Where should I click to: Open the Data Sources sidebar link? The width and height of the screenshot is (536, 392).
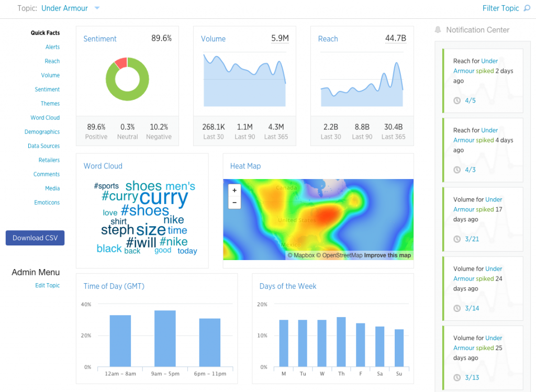click(44, 146)
